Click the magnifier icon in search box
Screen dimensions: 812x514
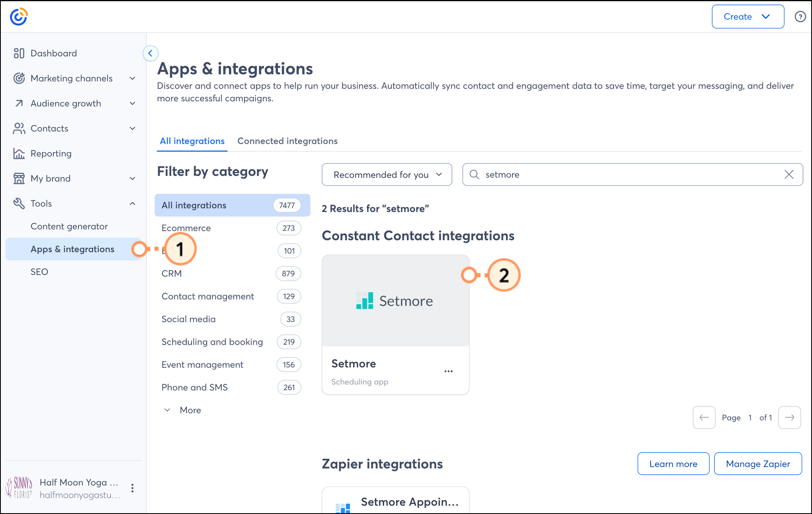(x=474, y=175)
